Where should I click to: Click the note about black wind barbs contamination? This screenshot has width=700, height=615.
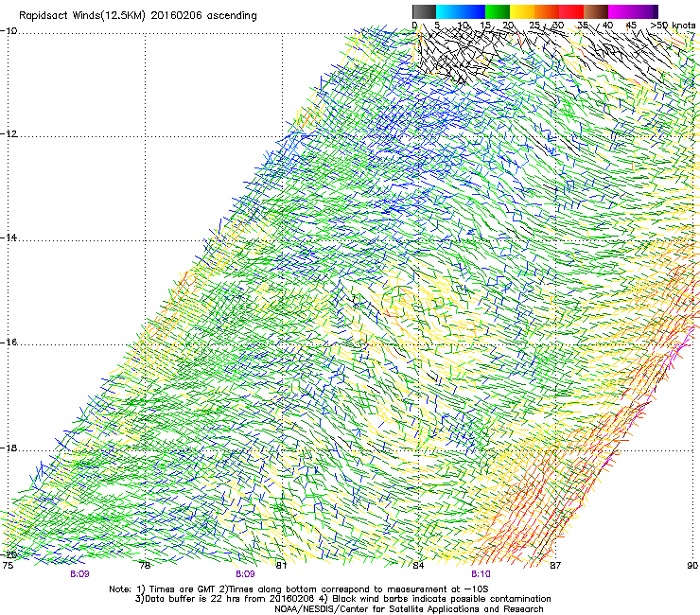click(x=436, y=599)
